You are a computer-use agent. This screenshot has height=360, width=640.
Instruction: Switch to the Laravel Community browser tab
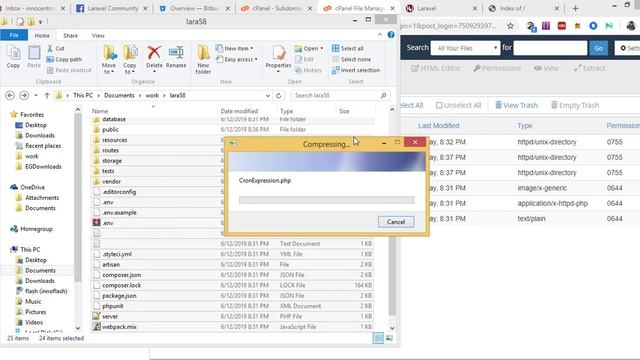coord(112,8)
